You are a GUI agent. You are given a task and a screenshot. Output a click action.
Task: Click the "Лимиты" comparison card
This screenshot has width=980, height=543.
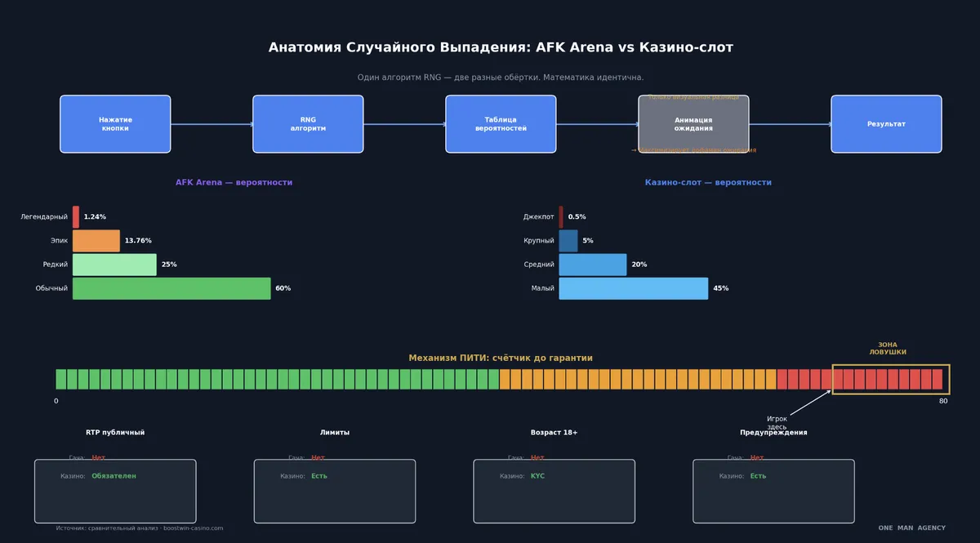(x=335, y=491)
